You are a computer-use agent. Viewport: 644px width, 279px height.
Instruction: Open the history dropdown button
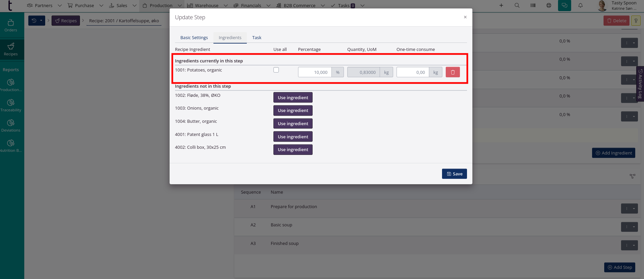point(37,21)
